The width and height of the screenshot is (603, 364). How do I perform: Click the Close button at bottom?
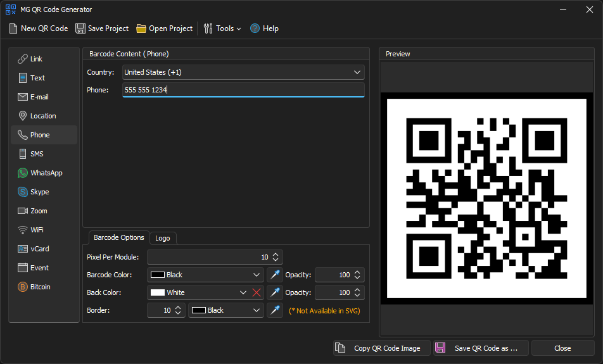[x=562, y=348]
